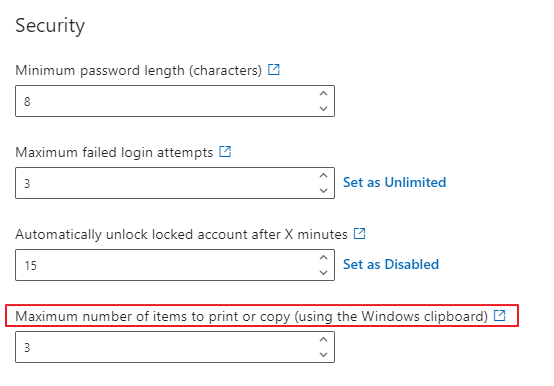The height and width of the screenshot is (386, 554).
Task: Focus the Minimum password length field
Action: [175, 101]
